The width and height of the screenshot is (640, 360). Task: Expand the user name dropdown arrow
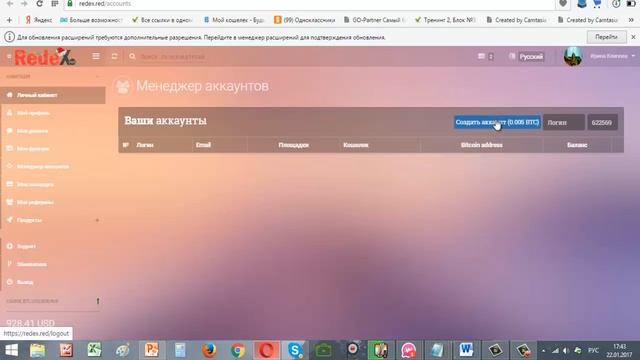point(633,56)
